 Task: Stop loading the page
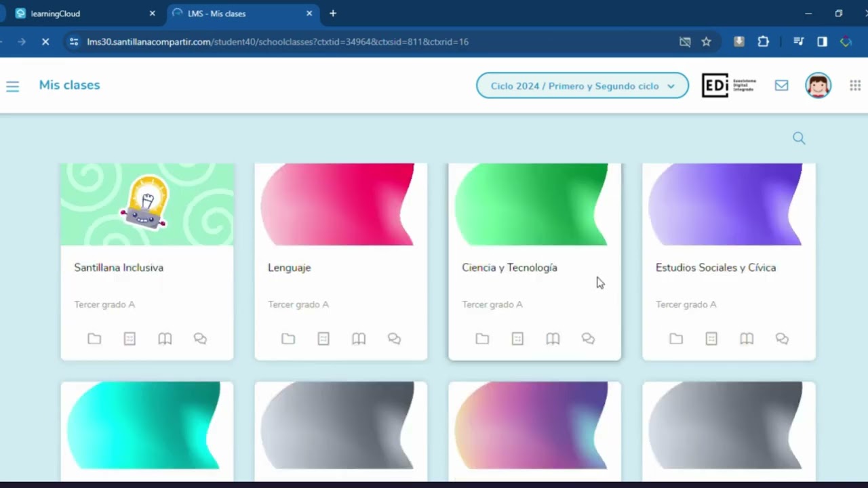(x=45, y=42)
